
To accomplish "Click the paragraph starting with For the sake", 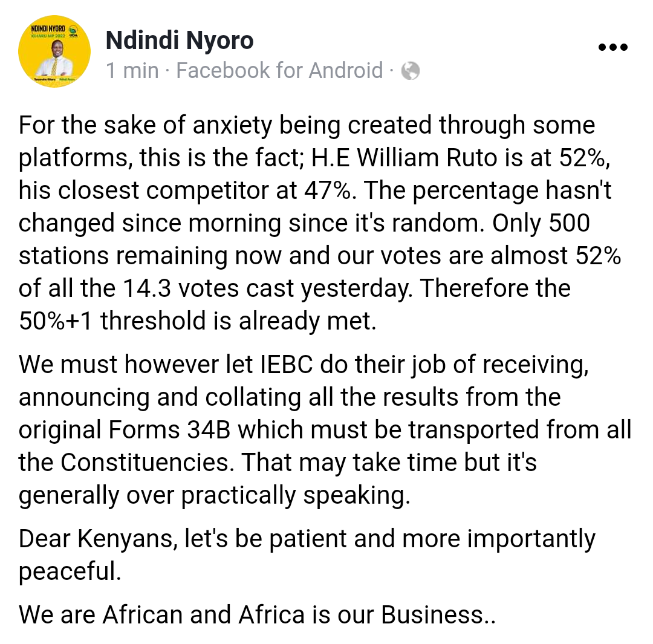I will coord(320,223).
